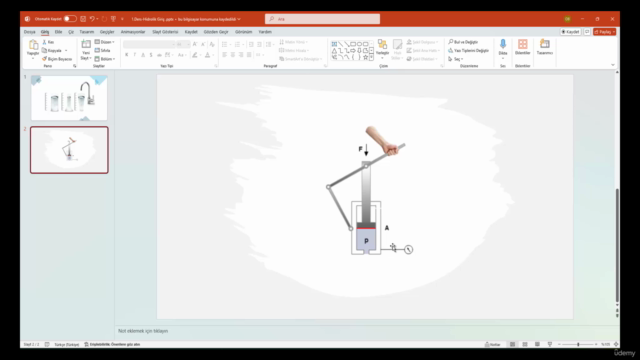Toggle text shadow (S) formatting
Image resolution: width=640 pixels, height=360 pixels.
pyautogui.click(x=151, y=55)
